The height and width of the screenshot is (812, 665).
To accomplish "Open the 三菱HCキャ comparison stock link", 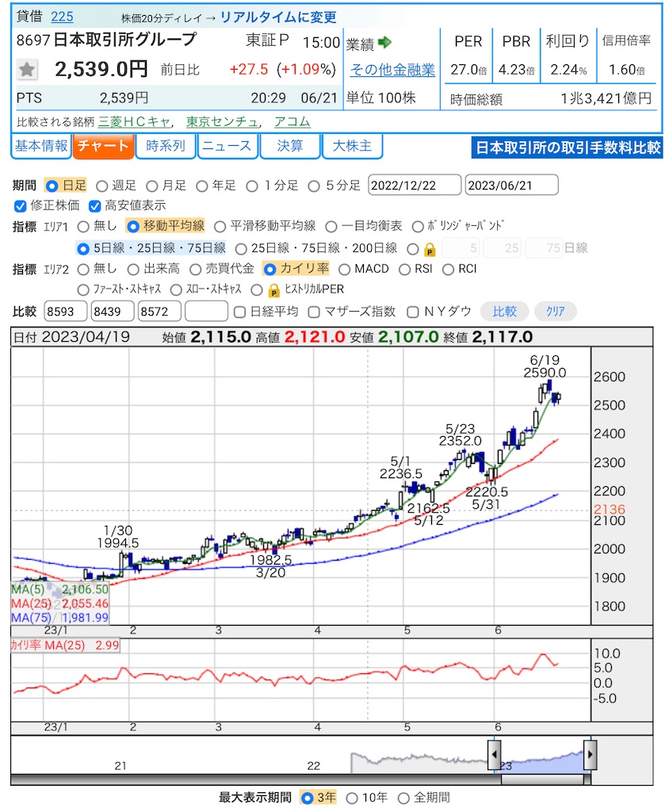I will (134, 122).
